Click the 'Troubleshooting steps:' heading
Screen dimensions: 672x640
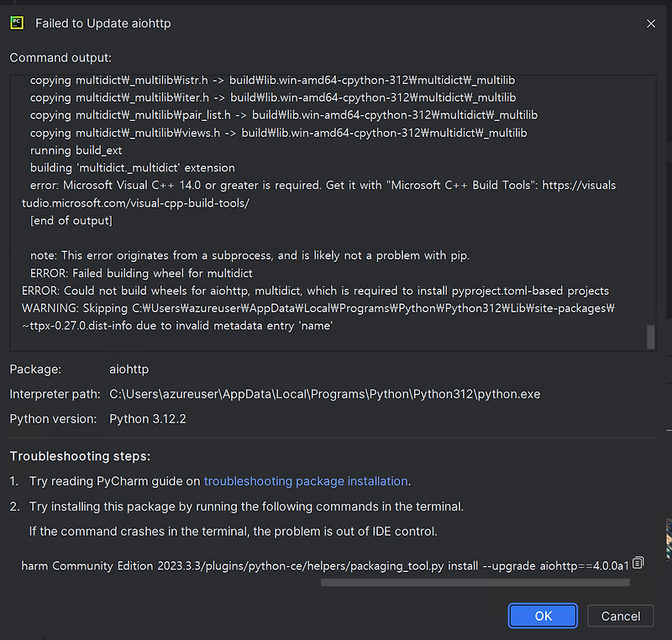click(x=80, y=456)
